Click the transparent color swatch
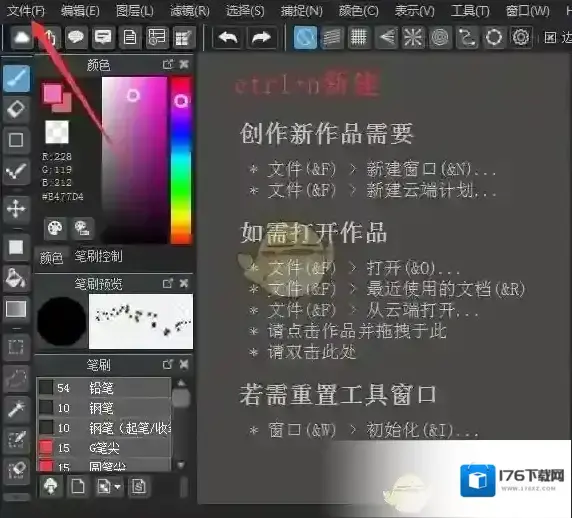The image size is (572, 518). 57,132
